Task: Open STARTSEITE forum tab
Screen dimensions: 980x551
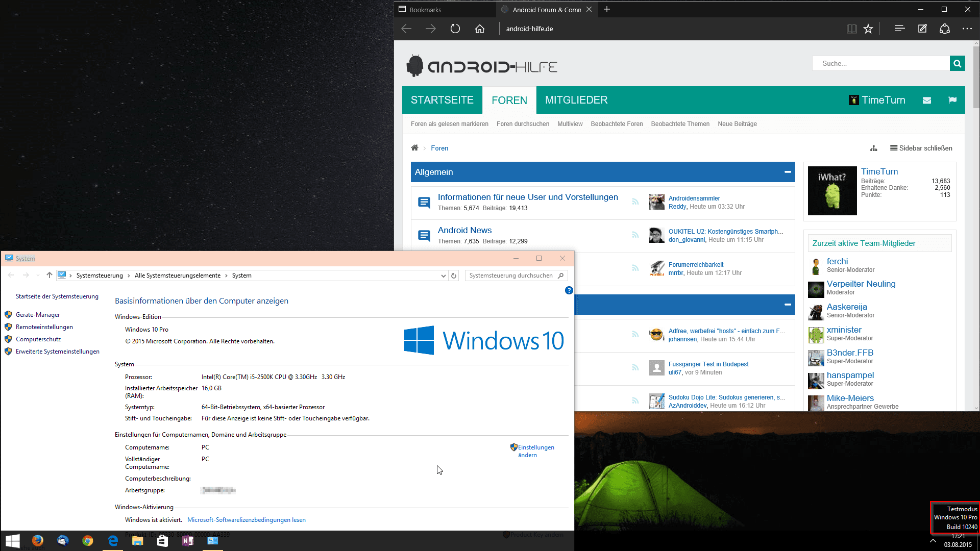Action: click(x=442, y=100)
